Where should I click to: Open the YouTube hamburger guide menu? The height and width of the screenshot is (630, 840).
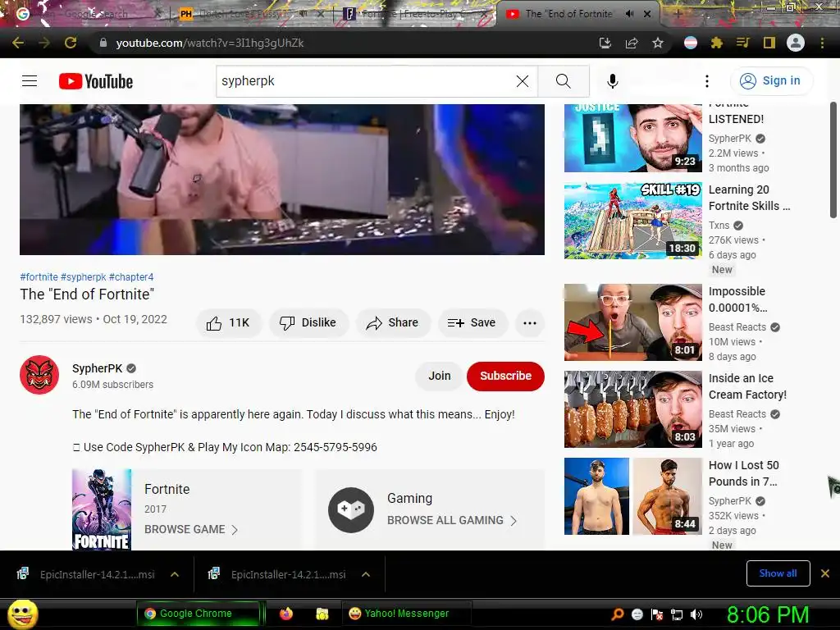click(30, 81)
